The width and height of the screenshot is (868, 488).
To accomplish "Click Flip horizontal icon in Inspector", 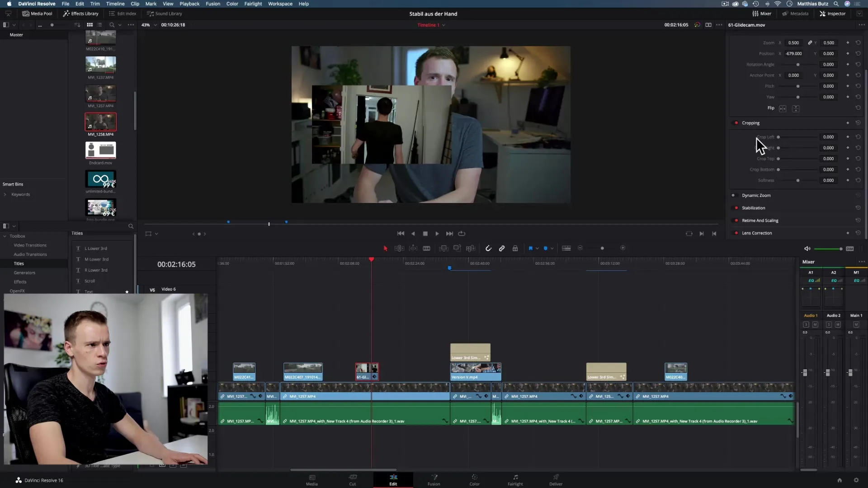I will (783, 108).
